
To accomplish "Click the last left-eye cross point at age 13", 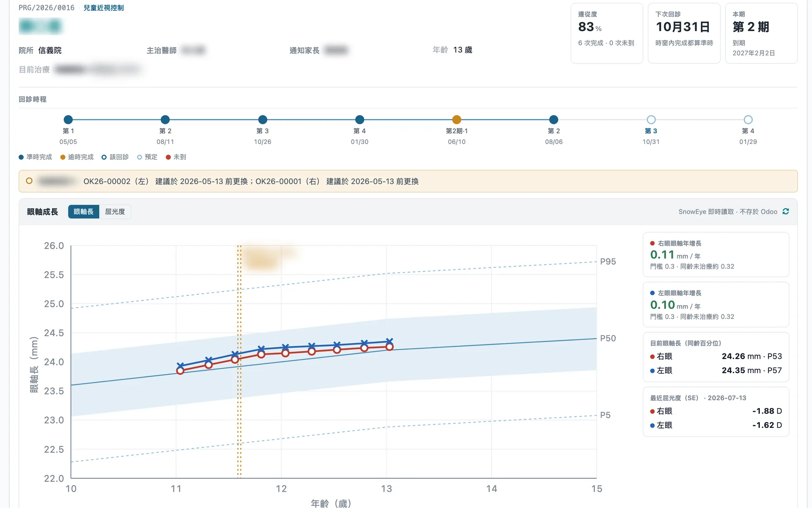I will [x=389, y=341].
